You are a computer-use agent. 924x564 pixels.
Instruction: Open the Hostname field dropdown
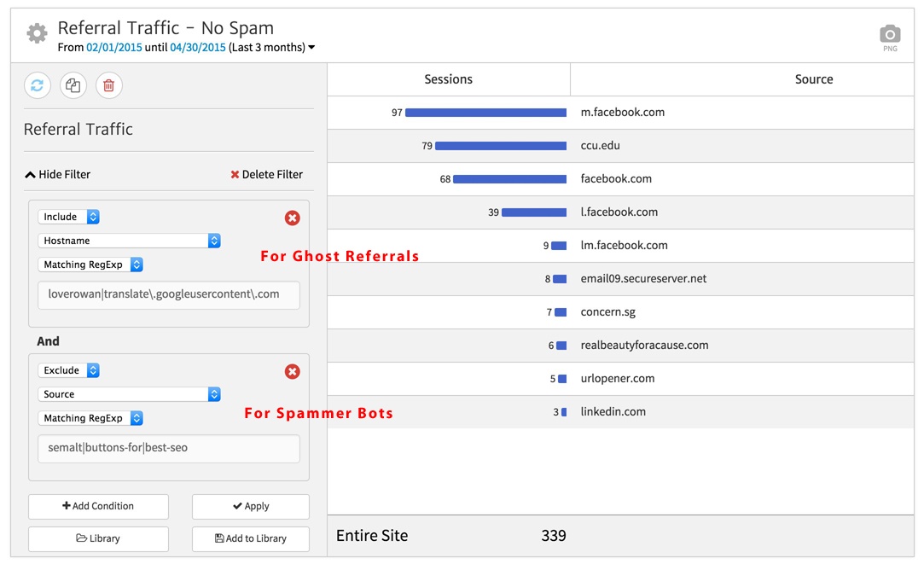coord(130,241)
